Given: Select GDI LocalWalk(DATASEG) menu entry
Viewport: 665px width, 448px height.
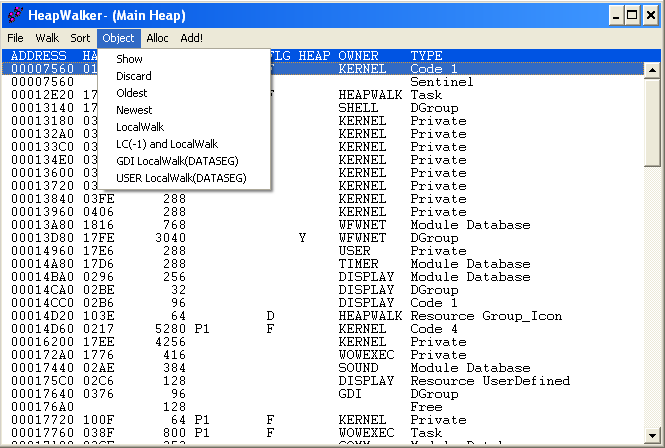Looking at the screenshot, I should [x=184, y=161].
